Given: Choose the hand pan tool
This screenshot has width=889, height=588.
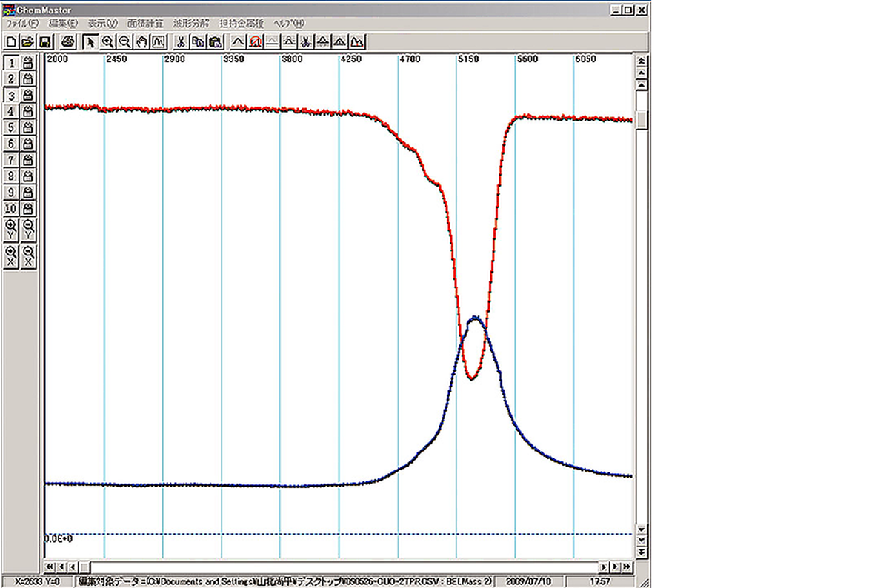Looking at the screenshot, I should click(x=141, y=41).
